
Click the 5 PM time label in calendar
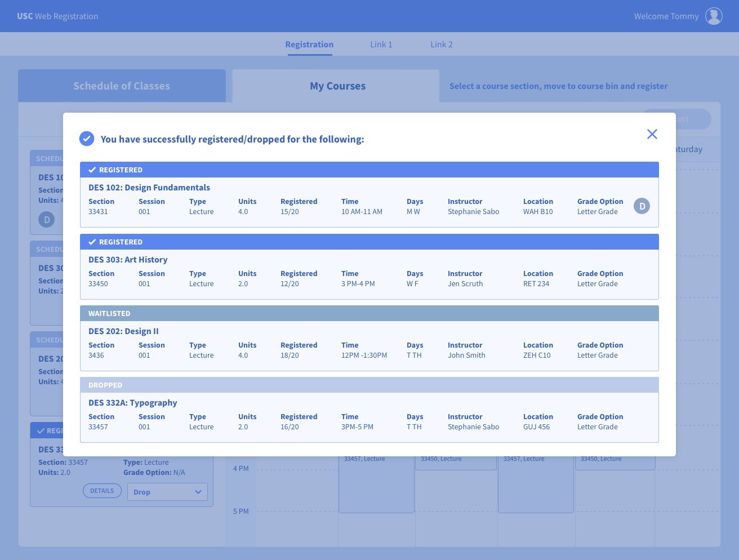click(241, 511)
